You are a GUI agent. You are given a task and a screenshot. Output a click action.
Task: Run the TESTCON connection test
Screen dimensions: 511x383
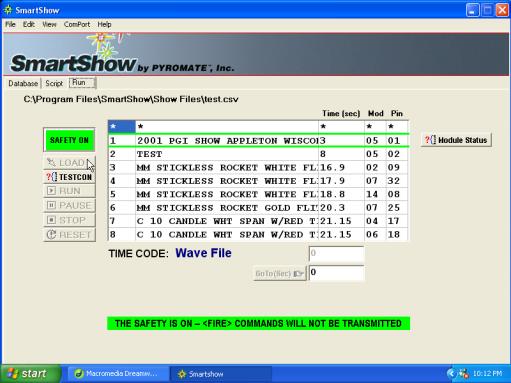coord(69,177)
